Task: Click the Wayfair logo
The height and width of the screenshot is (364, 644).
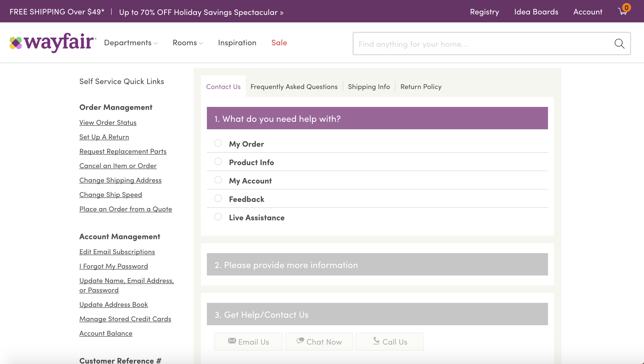Action: 53,43
